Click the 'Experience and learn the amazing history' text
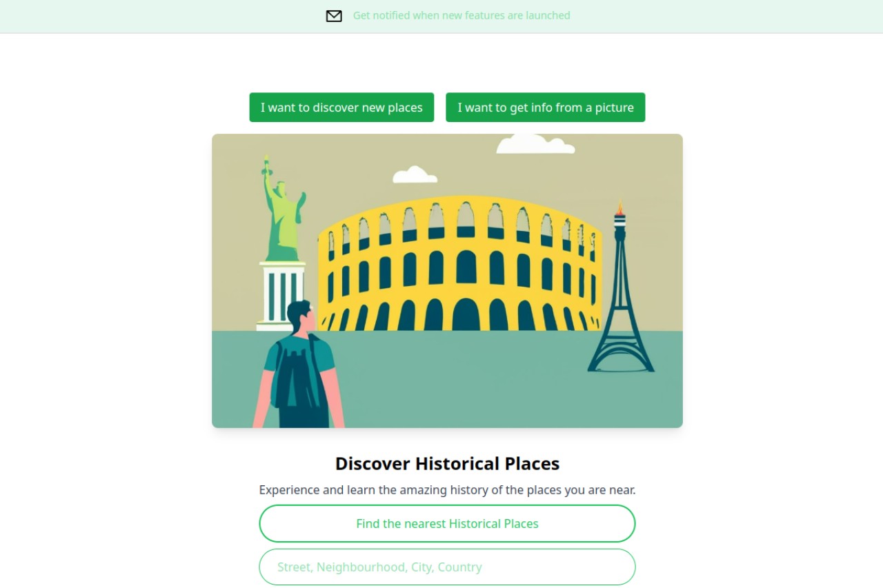 (x=447, y=490)
